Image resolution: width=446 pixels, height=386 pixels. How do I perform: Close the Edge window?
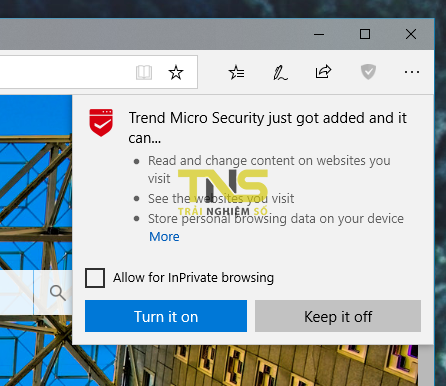click(411, 34)
